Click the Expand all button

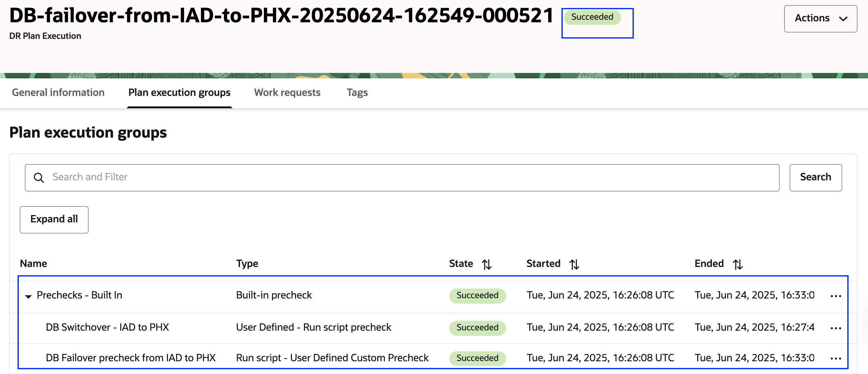[54, 219]
